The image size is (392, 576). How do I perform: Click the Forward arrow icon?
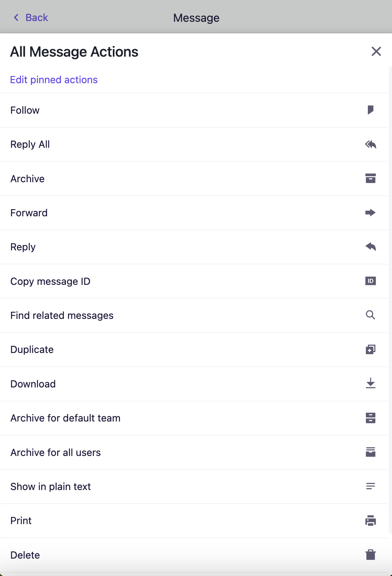[x=371, y=213]
